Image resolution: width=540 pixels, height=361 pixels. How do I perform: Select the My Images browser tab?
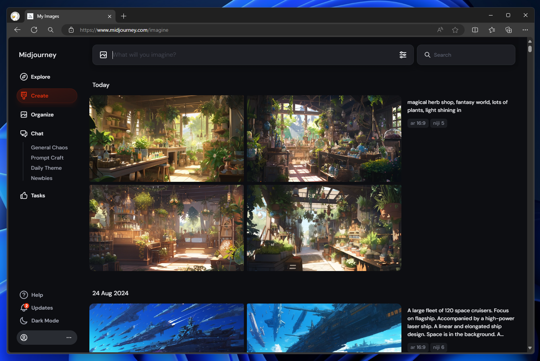pos(69,16)
